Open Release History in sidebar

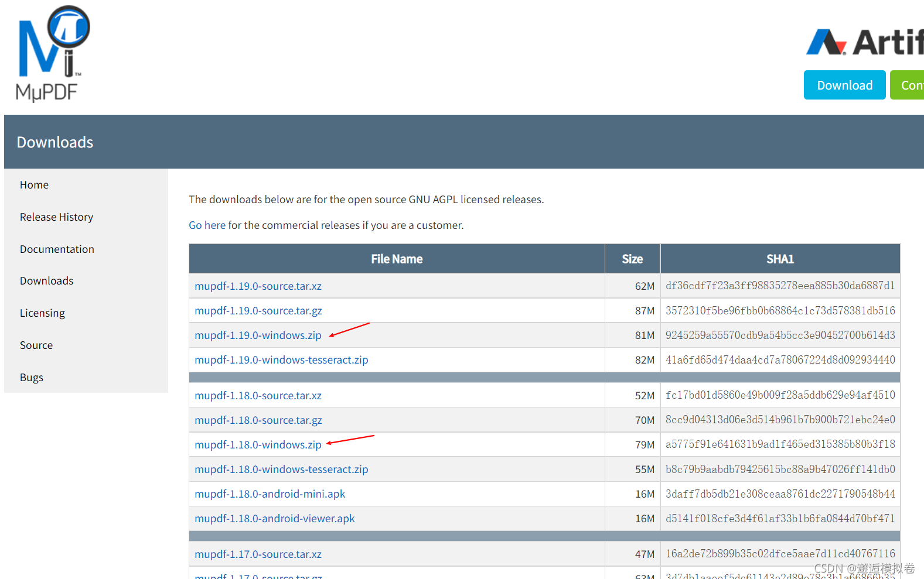(56, 217)
